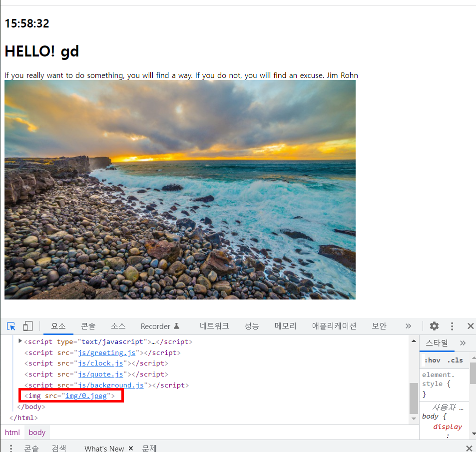Screen dimensions: 476x452
Task: Activate the inspect element picker icon
Action: pos(11,326)
